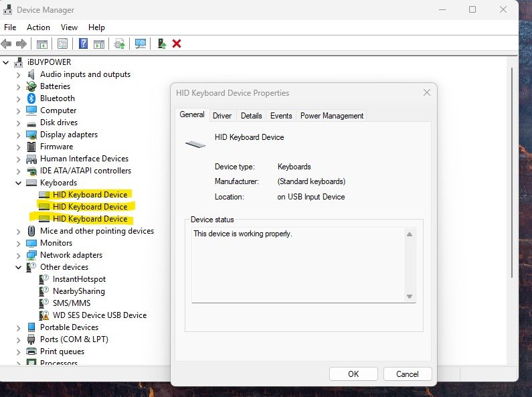
Task: Click the Device Manager tree vertical scrollbar
Action: (x=513, y=173)
